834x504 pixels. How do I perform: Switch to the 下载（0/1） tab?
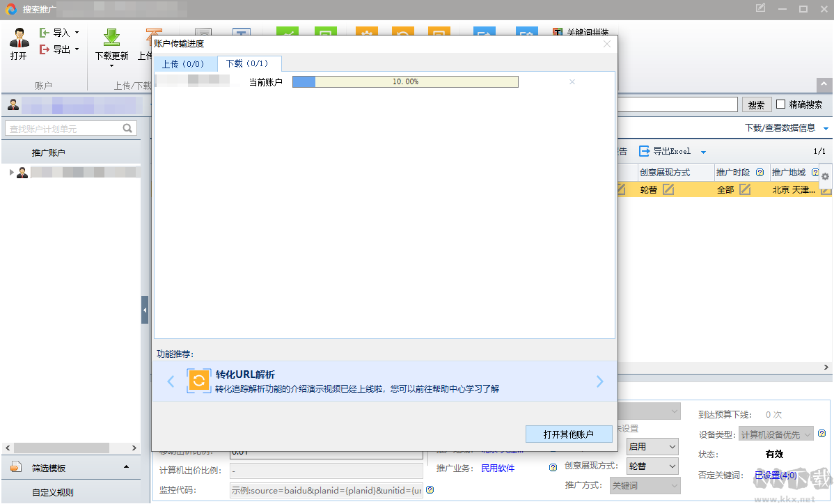point(249,63)
